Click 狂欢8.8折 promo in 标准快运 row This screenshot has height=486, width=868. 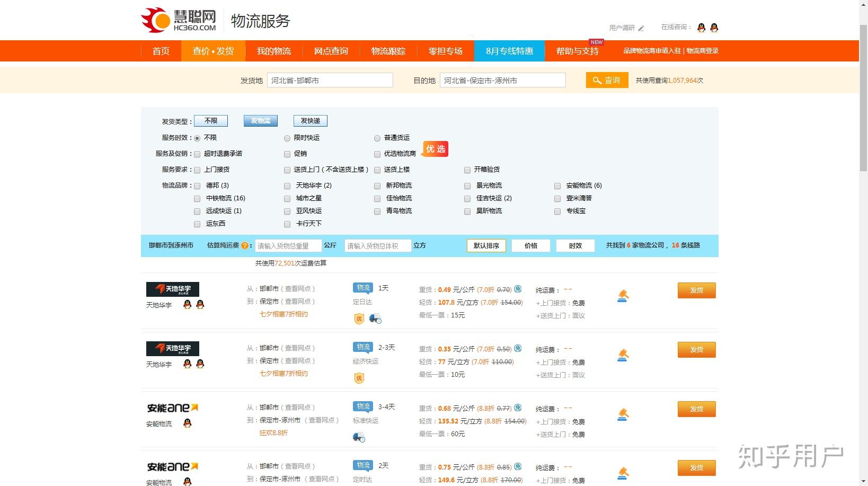tap(273, 433)
